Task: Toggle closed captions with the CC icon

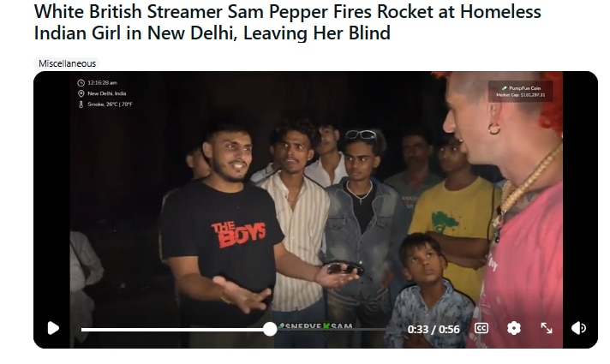Action: click(481, 328)
